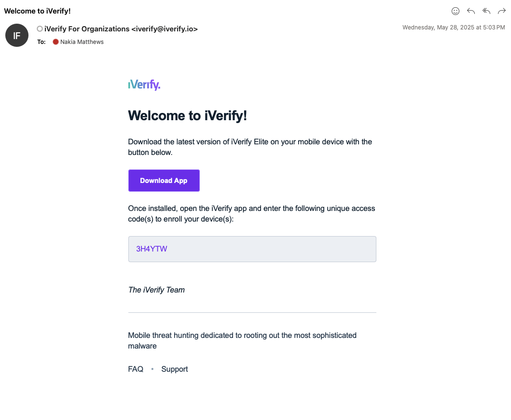This screenshot has width=511, height=420.
Task: Click the access code 3H4YTW box
Action: tap(252, 249)
